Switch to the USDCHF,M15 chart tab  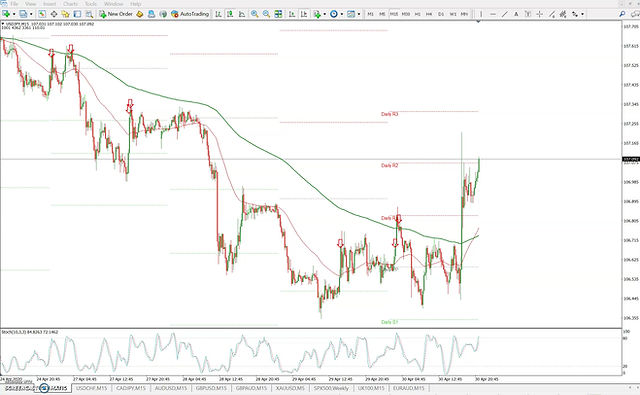coord(92,388)
